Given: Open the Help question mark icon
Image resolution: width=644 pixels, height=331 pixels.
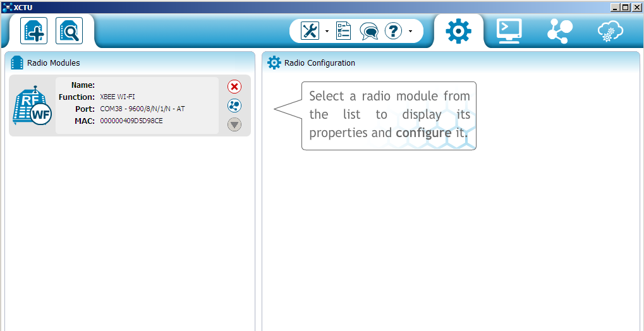Looking at the screenshot, I should 393,31.
